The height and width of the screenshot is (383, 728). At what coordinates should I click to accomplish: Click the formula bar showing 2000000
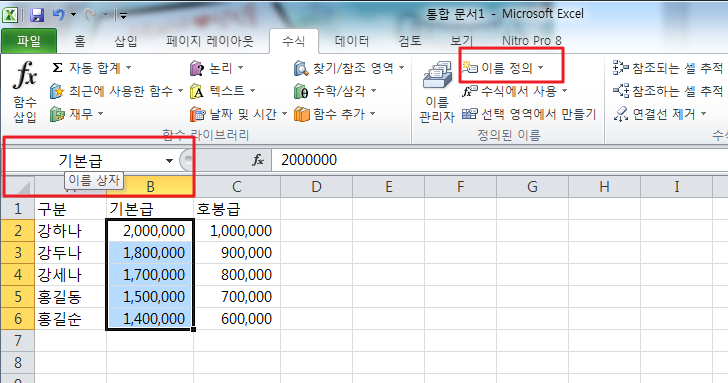(499, 160)
